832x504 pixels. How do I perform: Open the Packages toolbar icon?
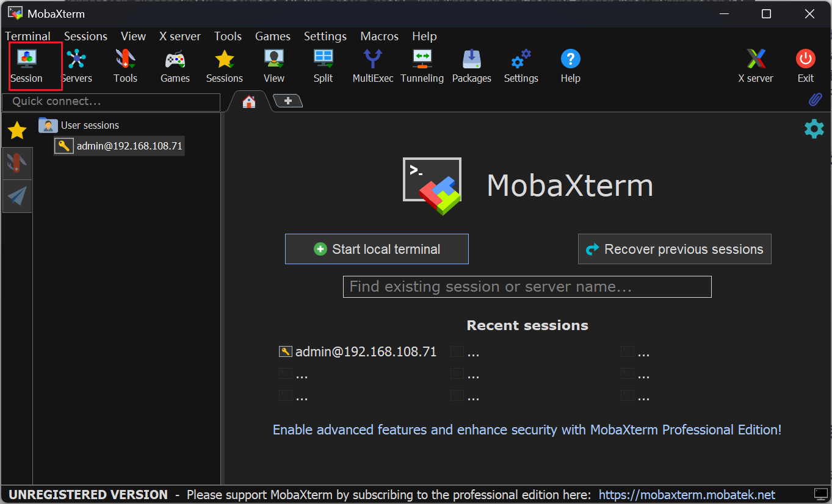click(472, 66)
